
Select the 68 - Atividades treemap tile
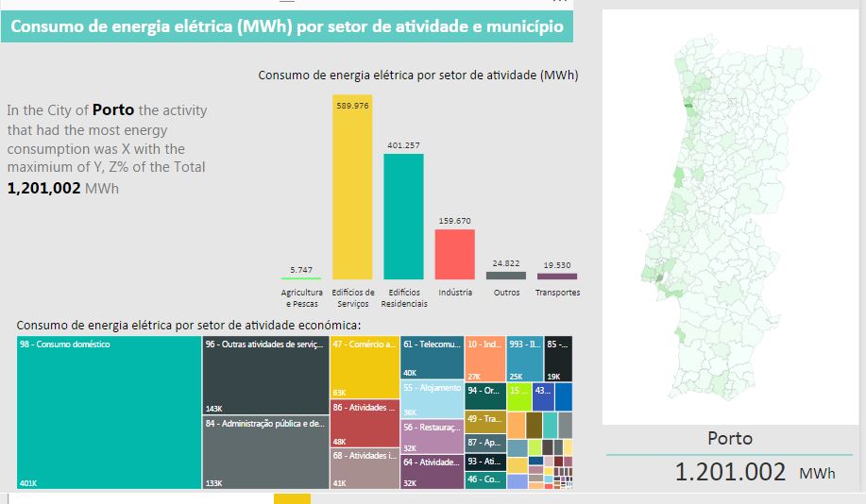[365, 468]
